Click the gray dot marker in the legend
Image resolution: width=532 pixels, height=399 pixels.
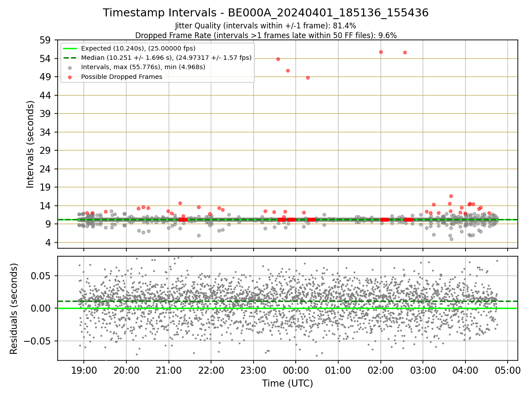[70, 67]
